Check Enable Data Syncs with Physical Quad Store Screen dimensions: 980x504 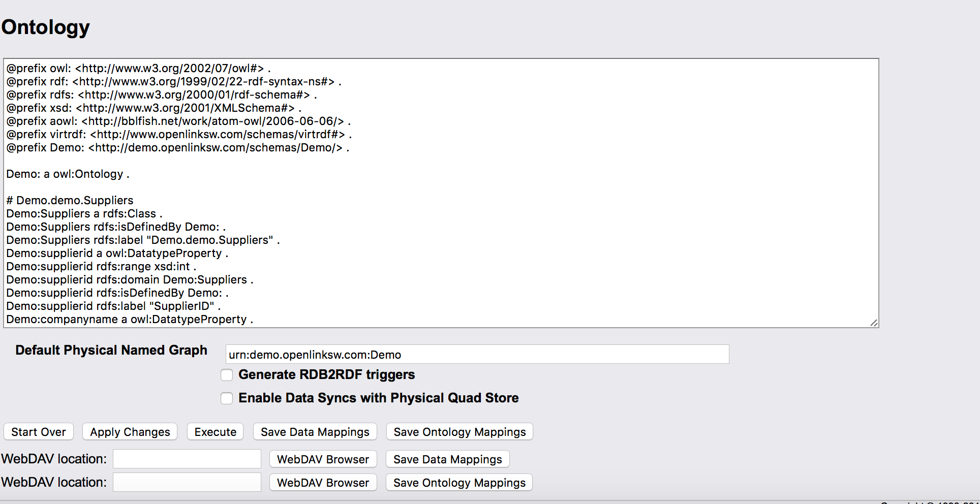click(x=227, y=398)
